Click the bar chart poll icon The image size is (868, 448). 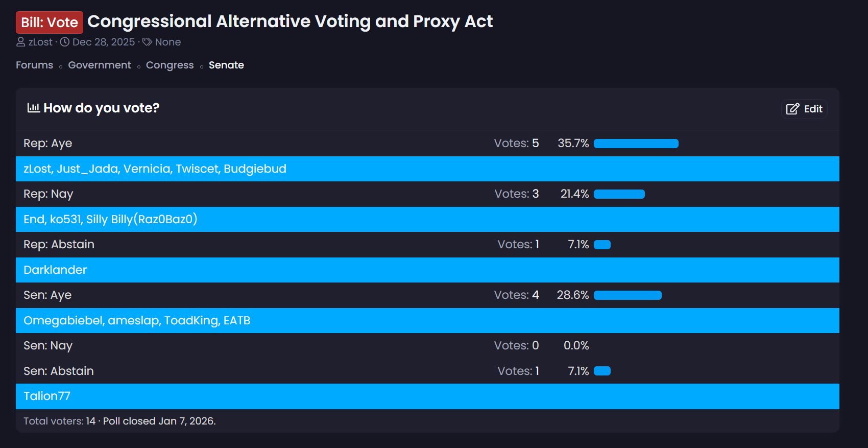[x=33, y=108]
